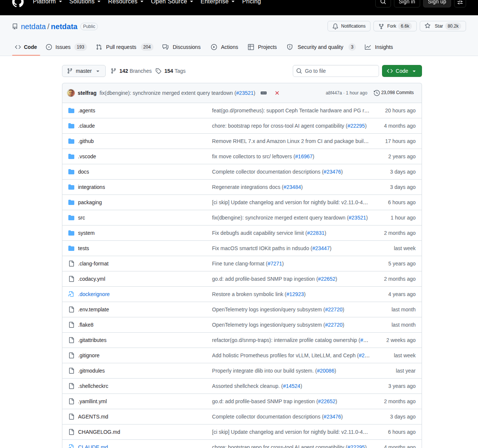Click the Notifications button
This screenshot has width=478, height=448.
[349, 26]
